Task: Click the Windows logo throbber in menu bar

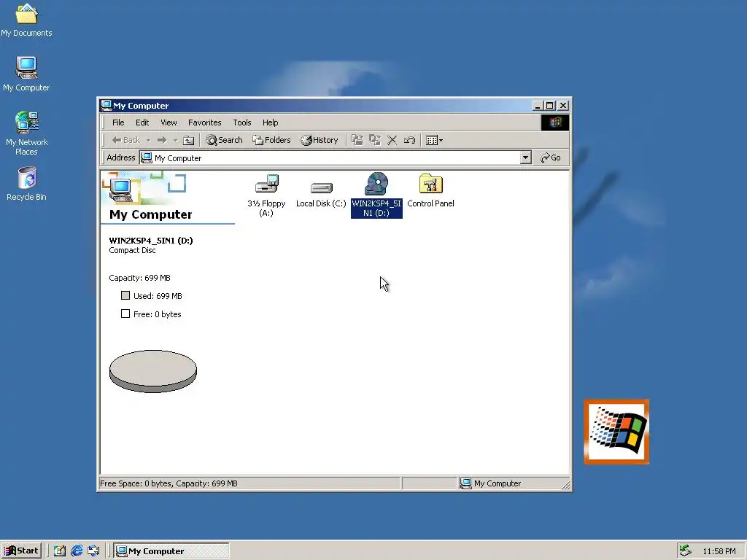Action: coord(554,122)
